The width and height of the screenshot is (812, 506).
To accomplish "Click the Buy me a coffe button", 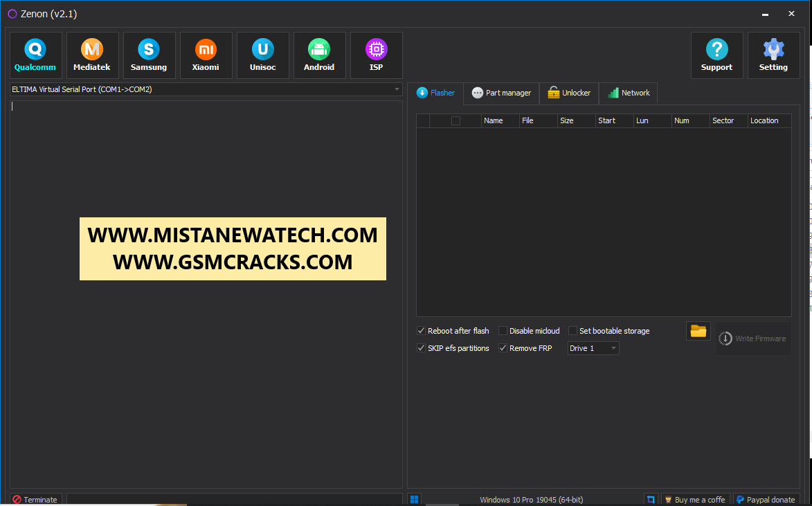I will coord(696,500).
